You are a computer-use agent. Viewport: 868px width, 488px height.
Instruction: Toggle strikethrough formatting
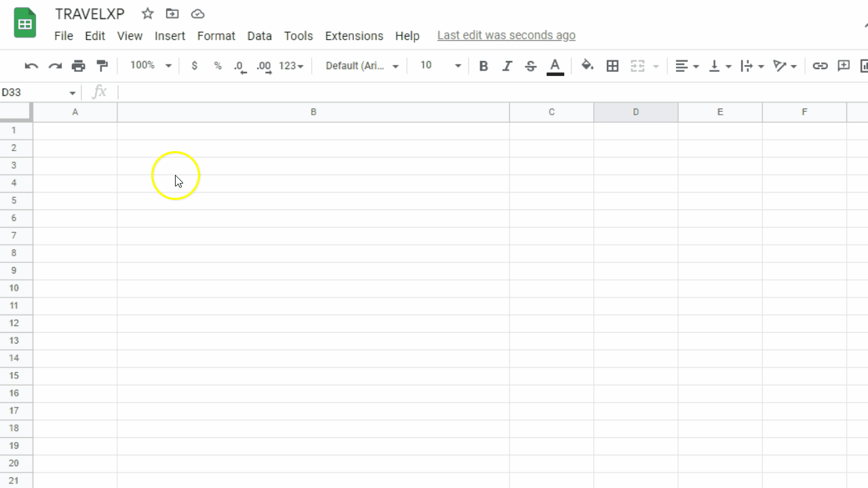531,66
